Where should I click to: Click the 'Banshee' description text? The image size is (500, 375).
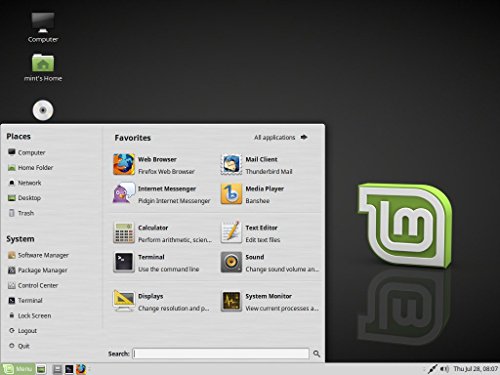click(257, 201)
